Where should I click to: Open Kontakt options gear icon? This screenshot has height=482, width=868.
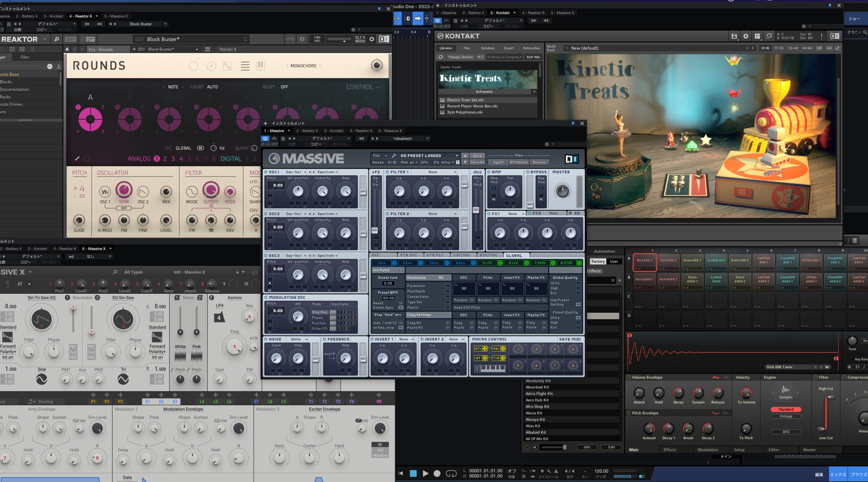[x=746, y=36]
